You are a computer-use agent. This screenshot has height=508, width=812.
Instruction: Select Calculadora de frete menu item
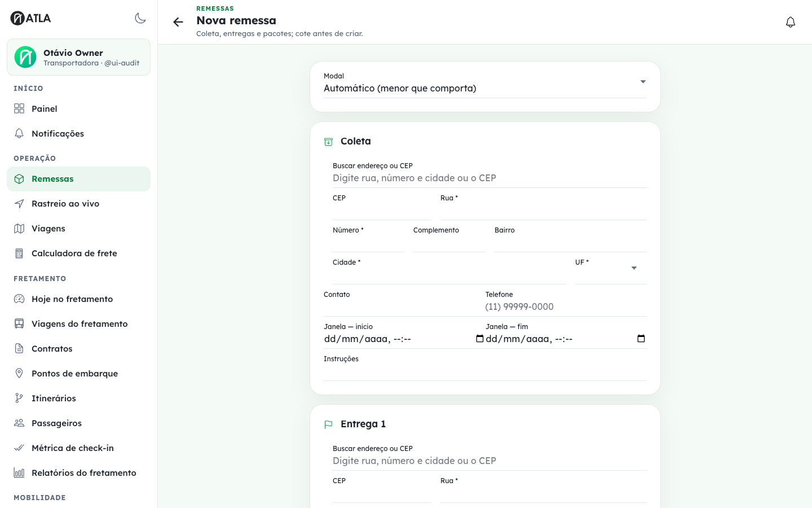[x=78, y=253]
